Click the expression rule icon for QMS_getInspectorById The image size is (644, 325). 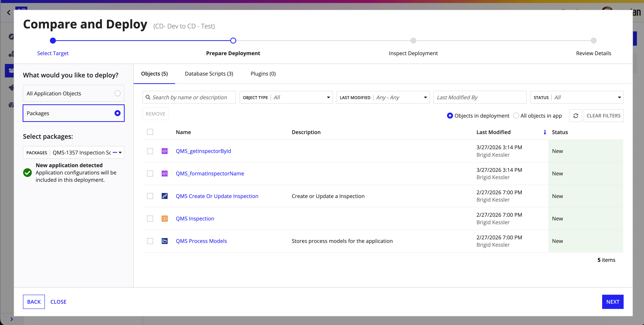pos(164,151)
